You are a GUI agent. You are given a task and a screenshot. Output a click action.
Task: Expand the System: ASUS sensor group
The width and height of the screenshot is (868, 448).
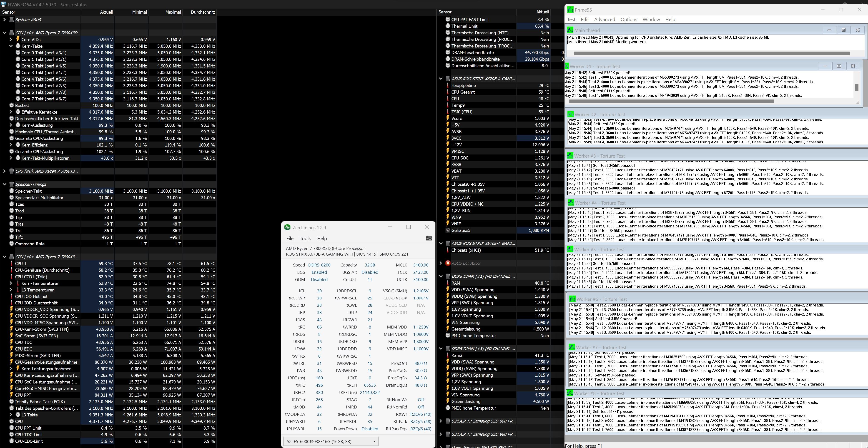tap(4, 20)
